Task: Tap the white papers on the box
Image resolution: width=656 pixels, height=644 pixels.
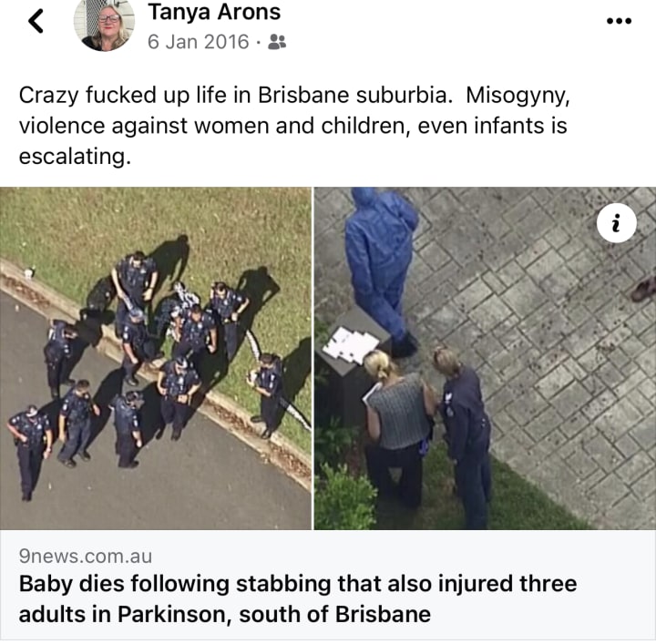Action: point(351,345)
